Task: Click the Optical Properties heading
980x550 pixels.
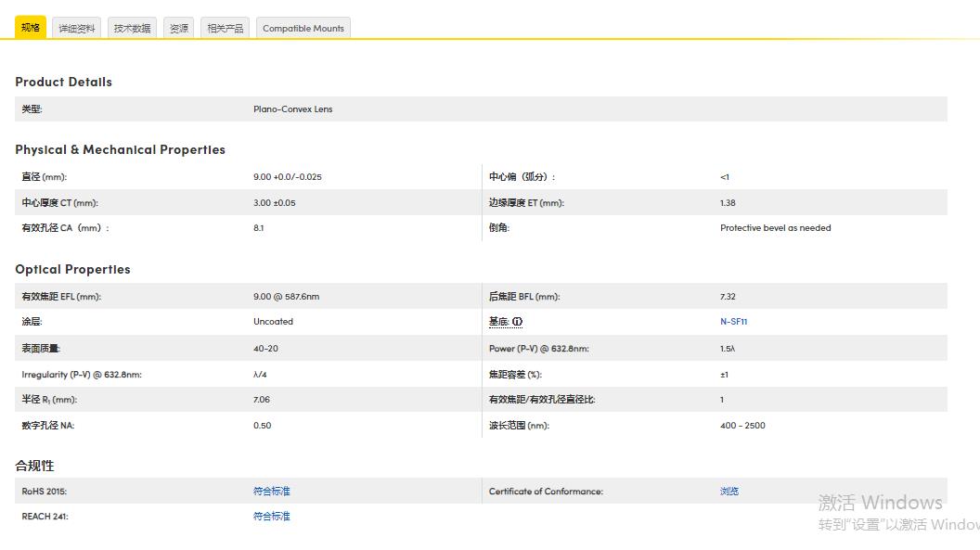Action: pos(72,269)
